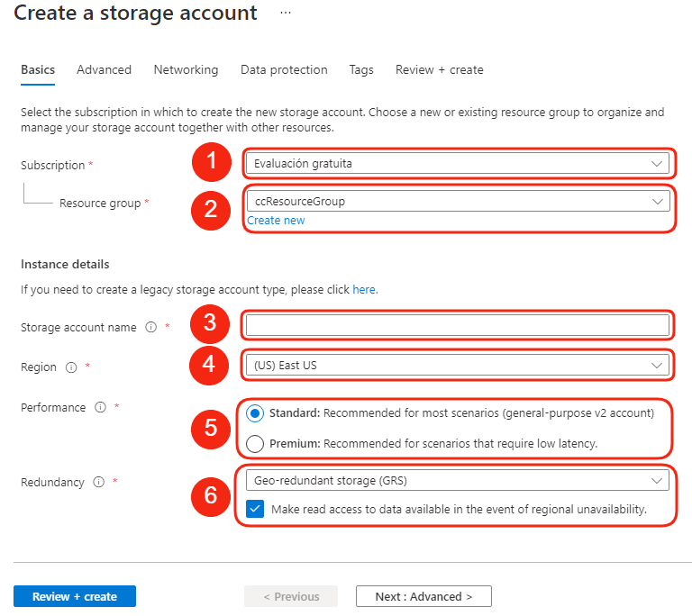Open the ellipsis menu beside the title
Image resolution: width=692 pixels, height=616 pixels.
coord(286,13)
